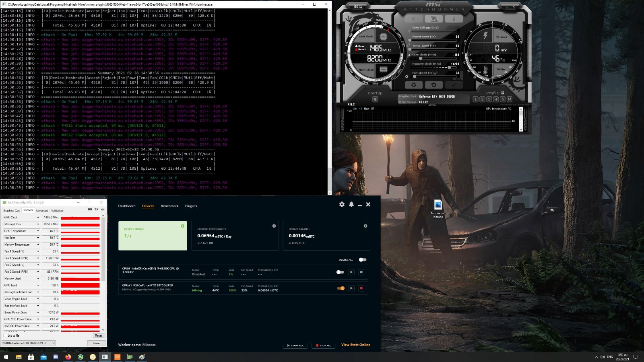
Task: Click DETACH on Afterburner monitor
Action: pos(433,105)
